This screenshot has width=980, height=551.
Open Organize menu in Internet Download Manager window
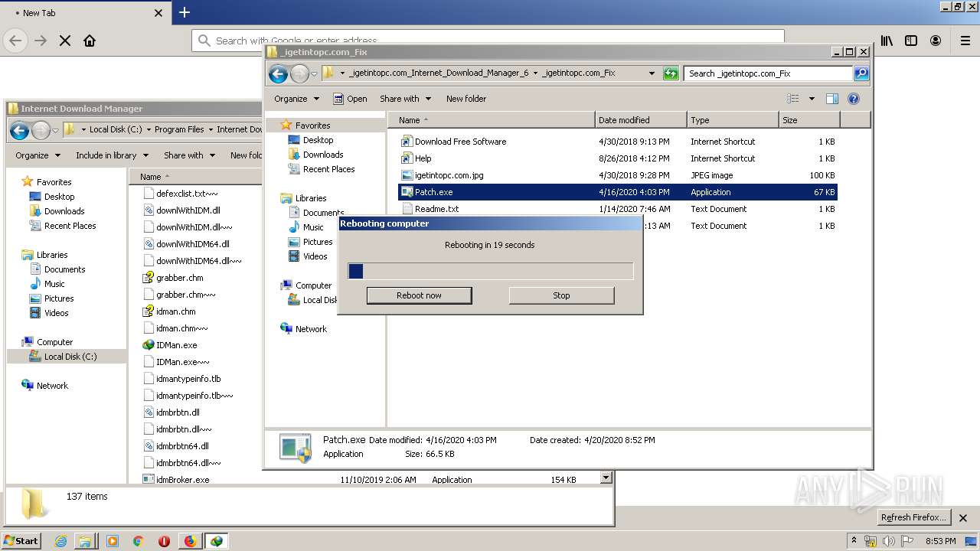tap(38, 155)
